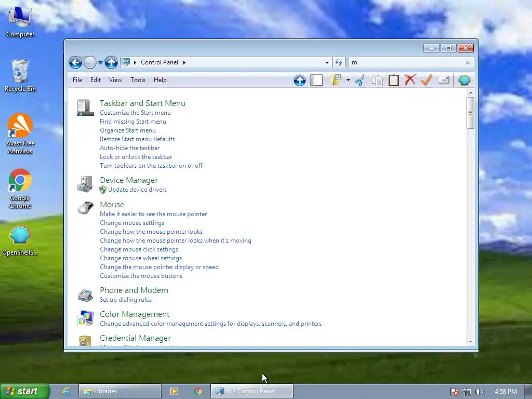Go back with the Back arrow button
The height and width of the screenshot is (399, 532).
(x=75, y=62)
